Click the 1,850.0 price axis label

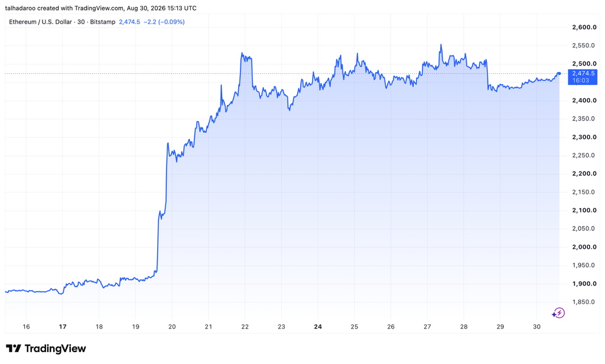(x=584, y=302)
